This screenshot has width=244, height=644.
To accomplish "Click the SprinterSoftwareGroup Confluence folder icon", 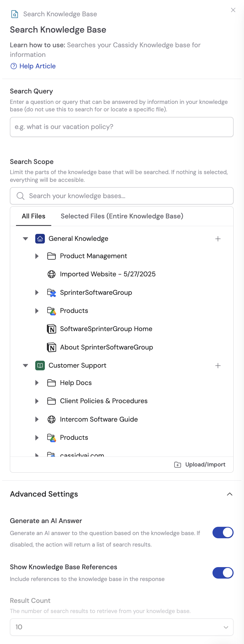I will pos(52,293).
